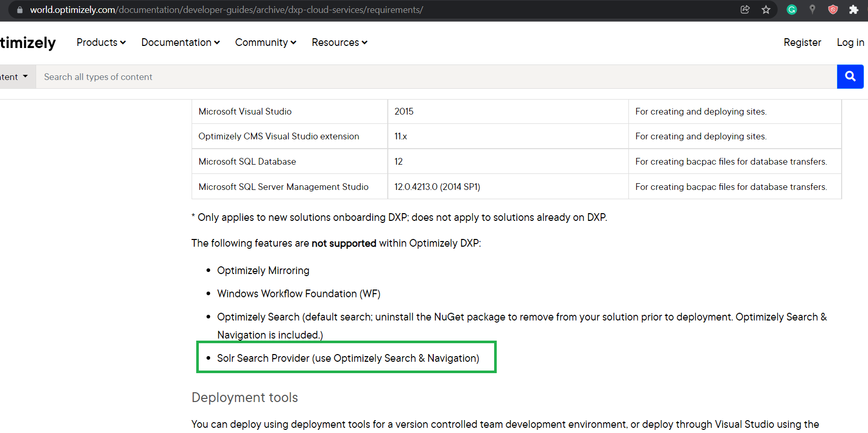Click the Deployment tools heading
The height and width of the screenshot is (433, 868).
tap(245, 397)
